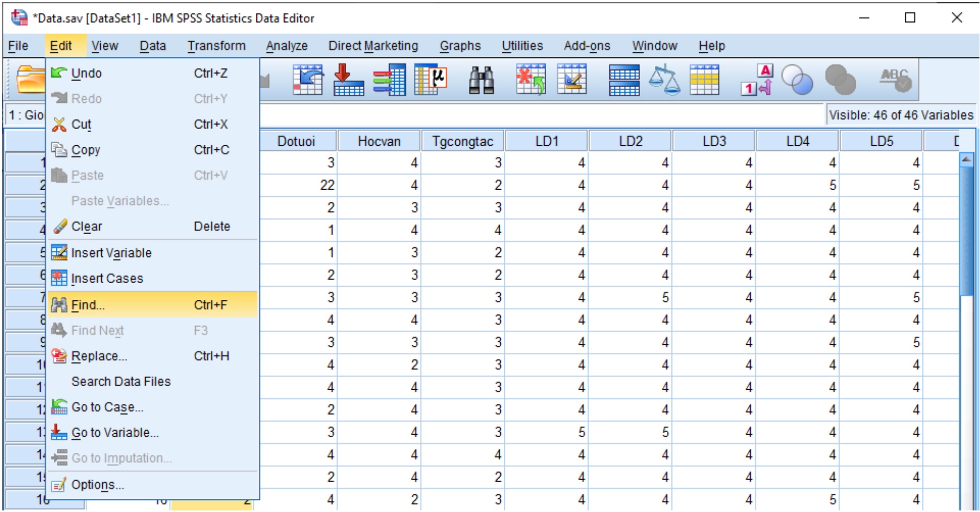Viewport: 980px width, 512px height.
Task: Open the Variables info toolbar icon
Action: coord(389,80)
